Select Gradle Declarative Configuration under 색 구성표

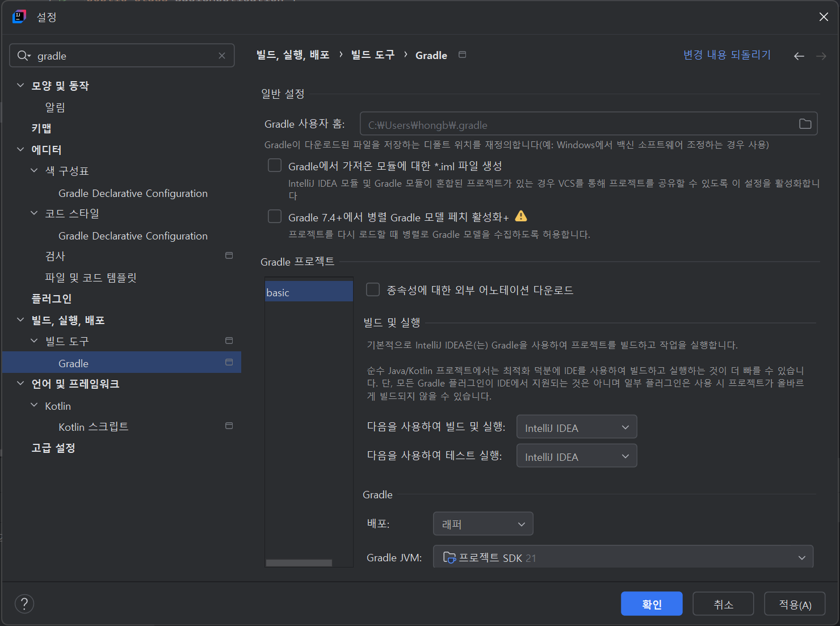coord(133,193)
